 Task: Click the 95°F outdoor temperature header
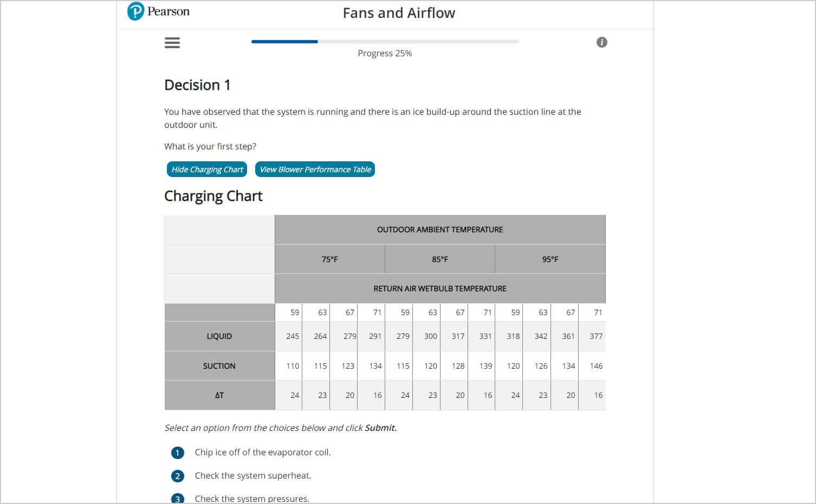pyautogui.click(x=550, y=259)
